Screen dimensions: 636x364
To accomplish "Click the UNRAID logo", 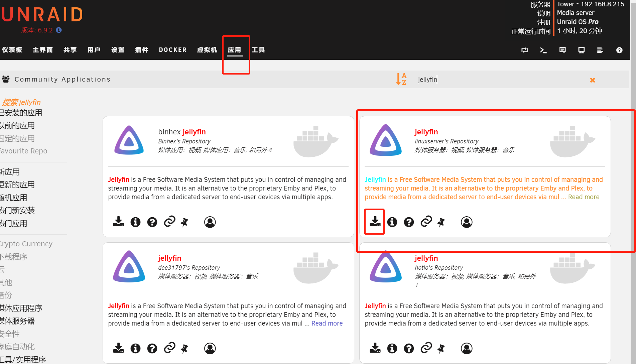I will point(42,15).
